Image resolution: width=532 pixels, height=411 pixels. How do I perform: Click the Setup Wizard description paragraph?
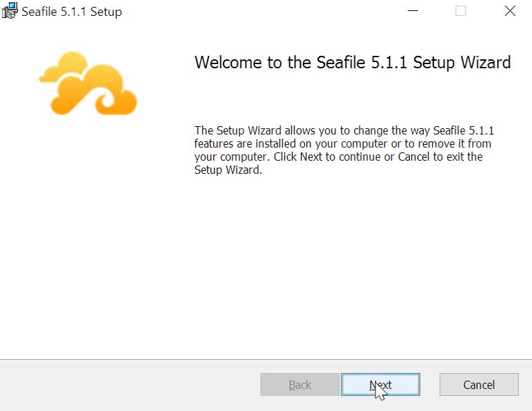point(344,150)
